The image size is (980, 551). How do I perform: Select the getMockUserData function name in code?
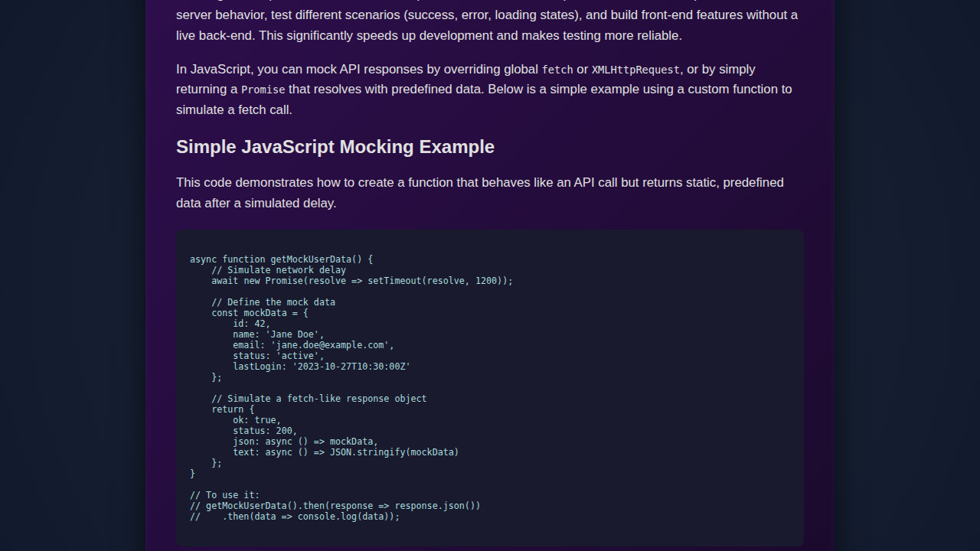(309, 259)
